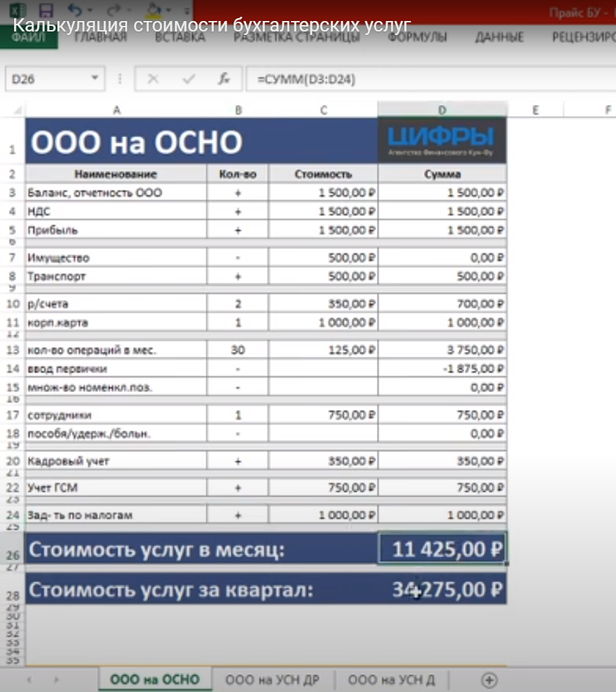Select column B header

tap(238, 110)
